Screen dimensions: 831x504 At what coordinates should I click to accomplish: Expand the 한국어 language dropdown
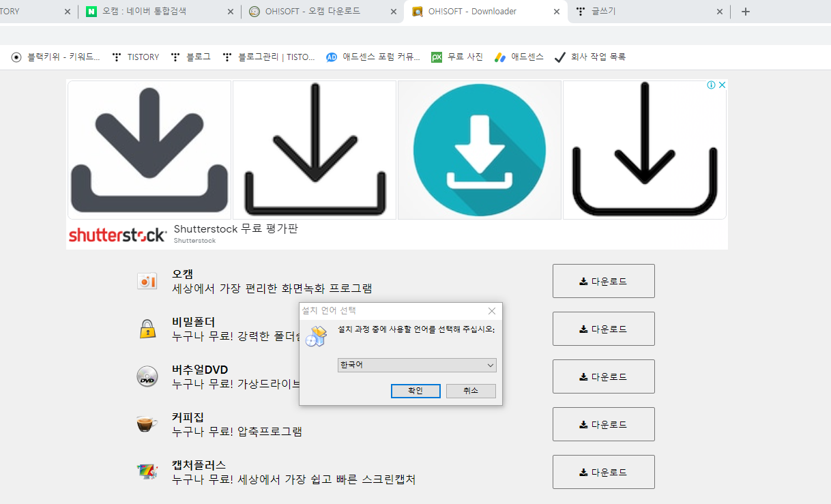417,366
